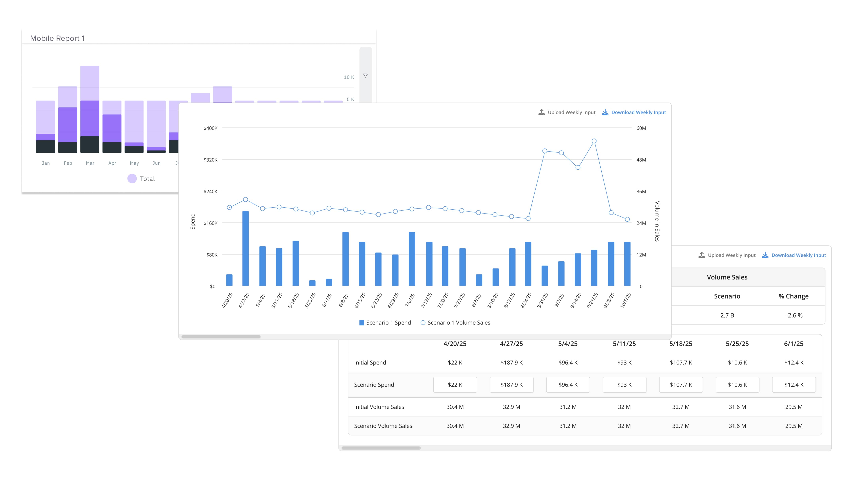This screenshot has width=868, height=482.
Task: Click the 4/27/25 spend bar
Action: [245, 248]
